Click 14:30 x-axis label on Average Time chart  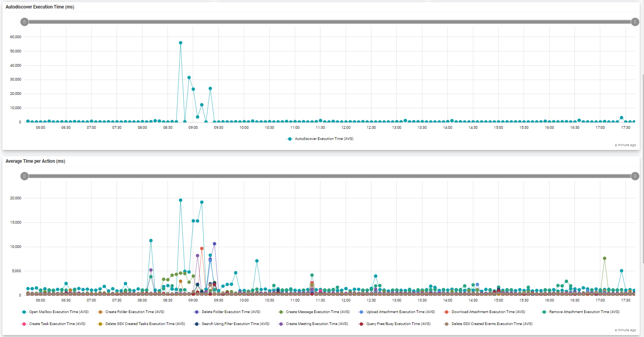point(473,300)
